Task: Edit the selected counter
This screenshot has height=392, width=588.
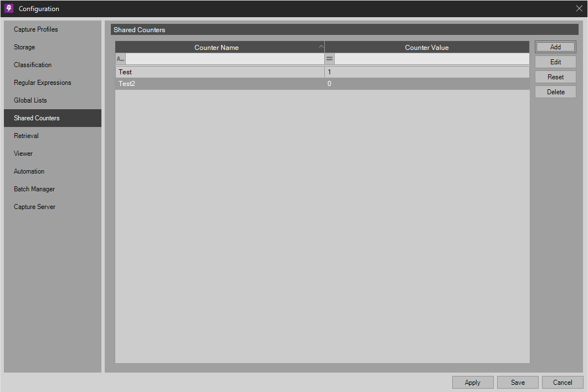Action: (555, 62)
